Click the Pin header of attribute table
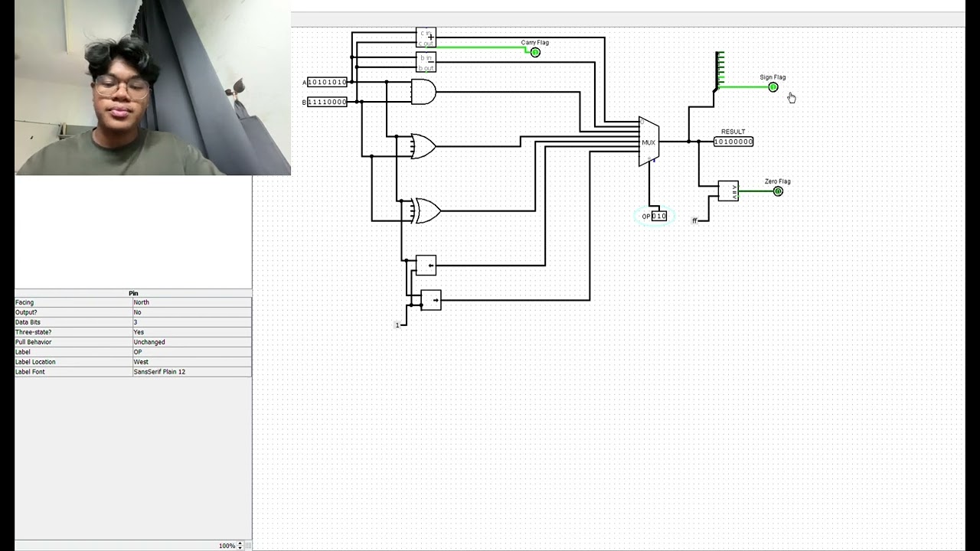Screen dimensions: 980x551 tap(133, 293)
